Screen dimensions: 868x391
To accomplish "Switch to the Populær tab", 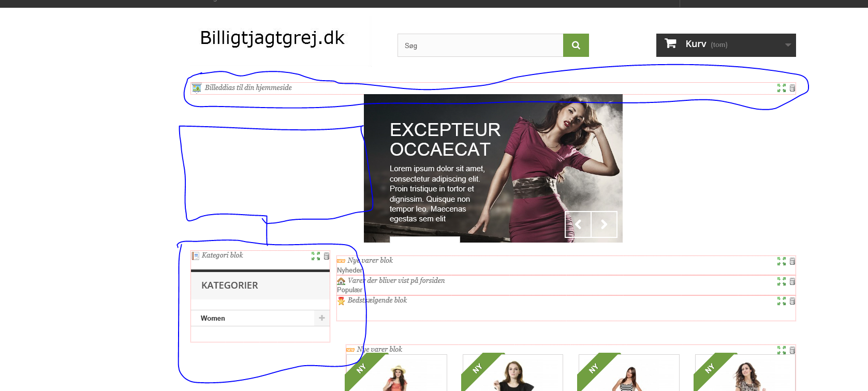I will [x=349, y=290].
